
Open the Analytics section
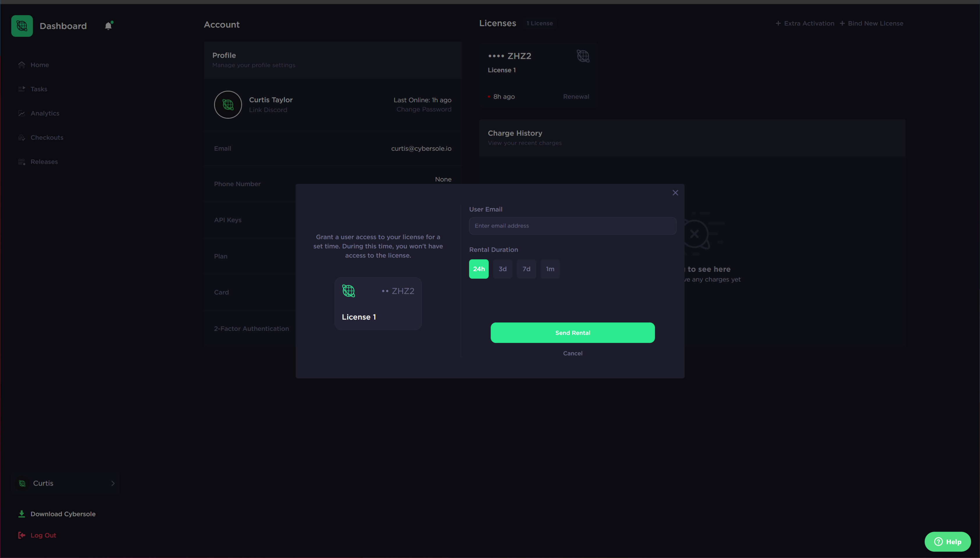click(x=45, y=113)
